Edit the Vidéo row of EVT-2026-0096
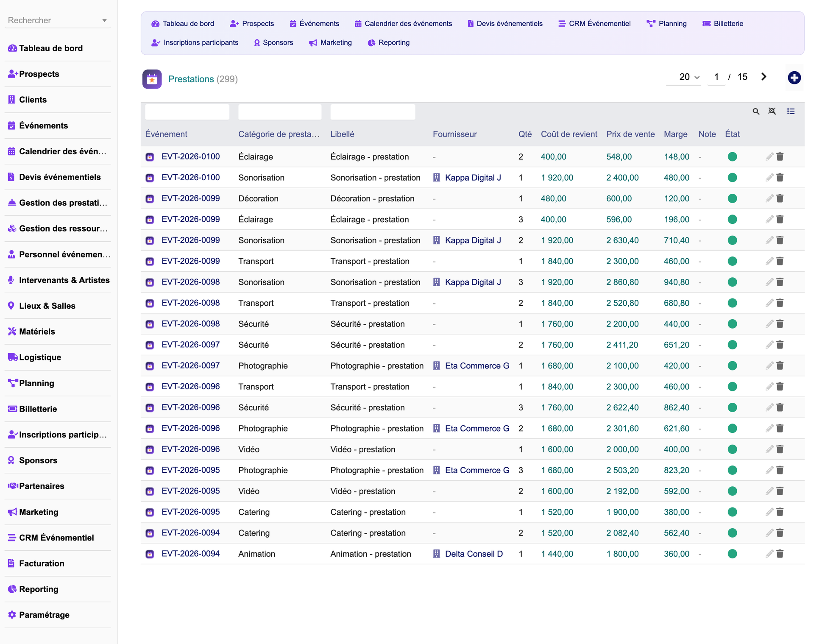 coord(769,449)
